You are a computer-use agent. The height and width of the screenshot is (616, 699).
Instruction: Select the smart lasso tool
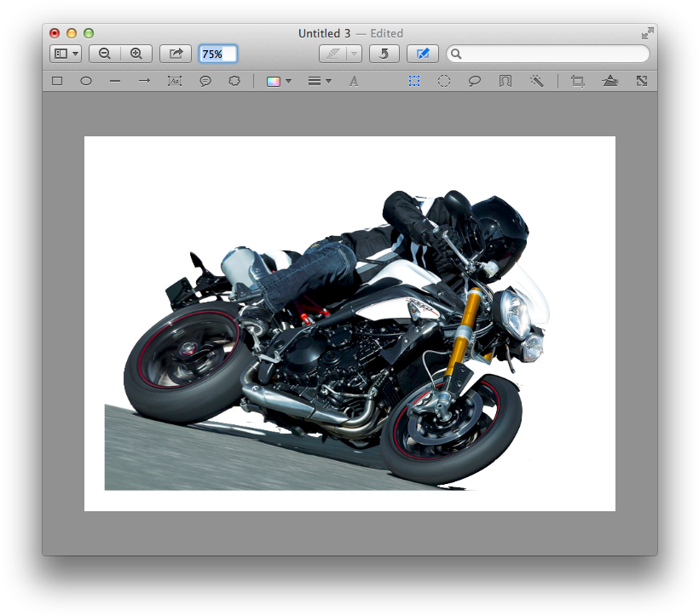point(505,80)
